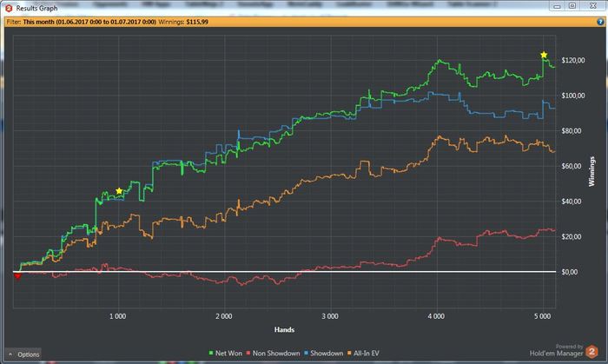Click the 2 000 hands axis label

pos(224,316)
